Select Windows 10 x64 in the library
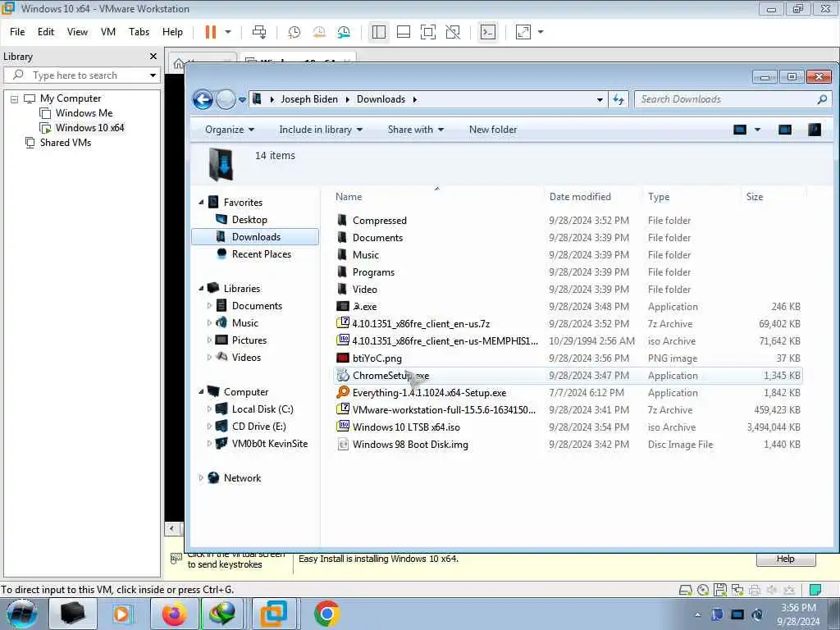This screenshot has width=840, height=630. 89,128
